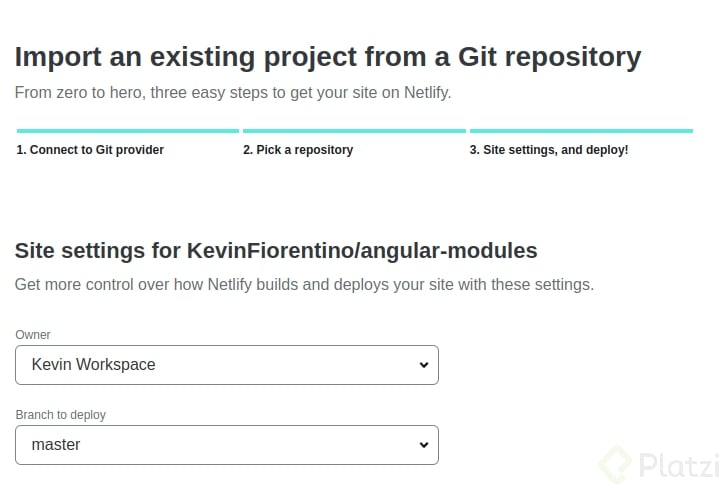Click the Owner dropdown chevron arrow

click(x=423, y=365)
